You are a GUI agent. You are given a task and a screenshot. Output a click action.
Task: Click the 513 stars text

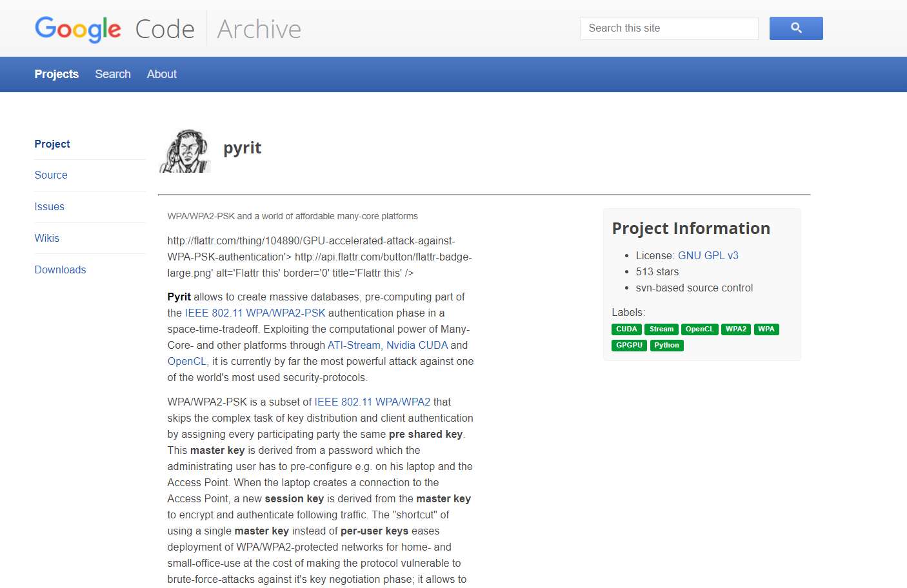(657, 271)
